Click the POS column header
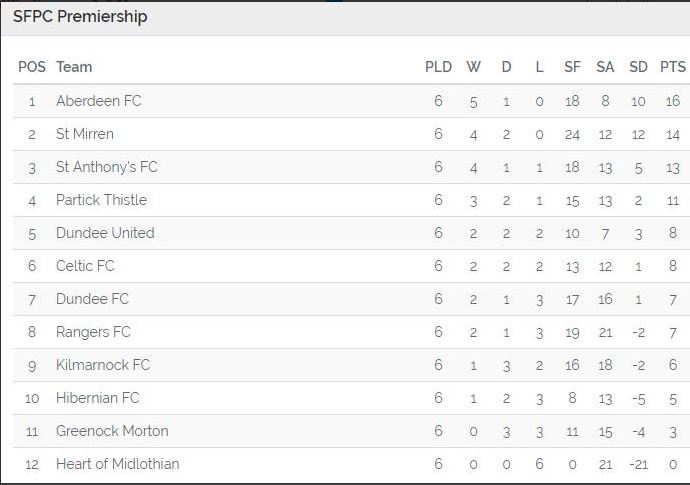 coord(32,67)
